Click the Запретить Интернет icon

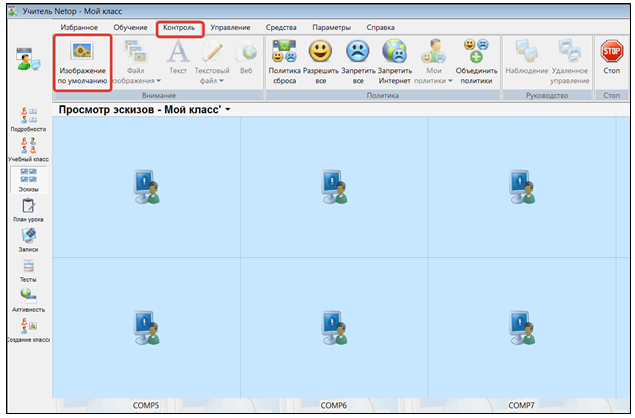394,52
